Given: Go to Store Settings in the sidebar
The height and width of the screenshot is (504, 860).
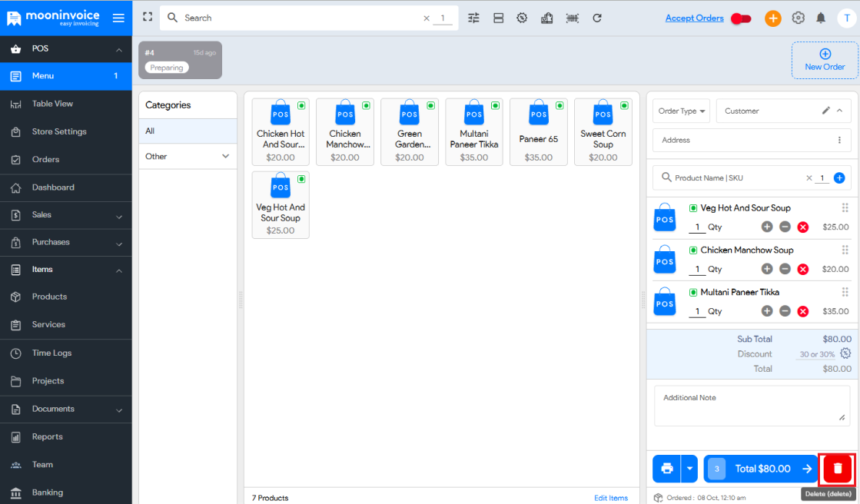Looking at the screenshot, I should [x=59, y=131].
